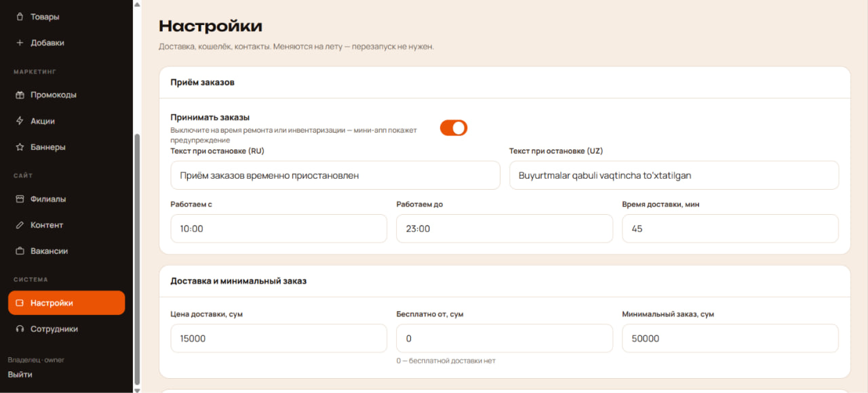Screen dimensions: 868x393
Task: Click the '0 — бесплатной доставки нет' hint
Action: pos(446,360)
